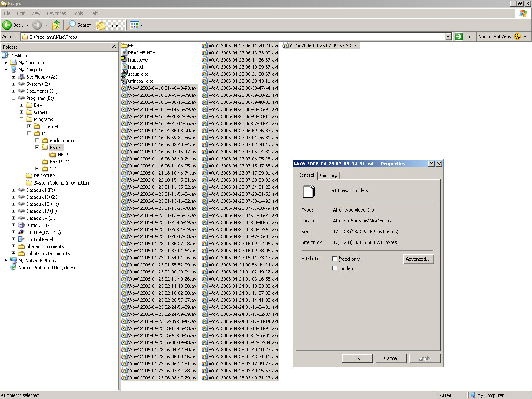The image size is (532, 399).
Task: Expand the Documents (D:) drive node
Action: [x=13, y=91]
